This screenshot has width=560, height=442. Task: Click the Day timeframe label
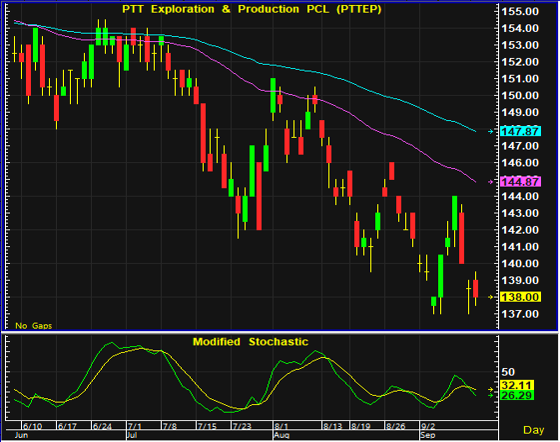coord(534,430)
